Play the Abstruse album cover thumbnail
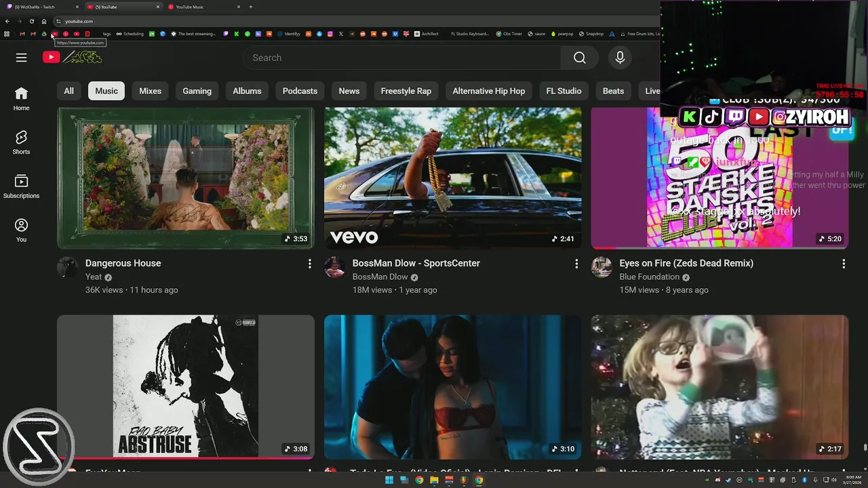868x488 pixels. (186, 387)
